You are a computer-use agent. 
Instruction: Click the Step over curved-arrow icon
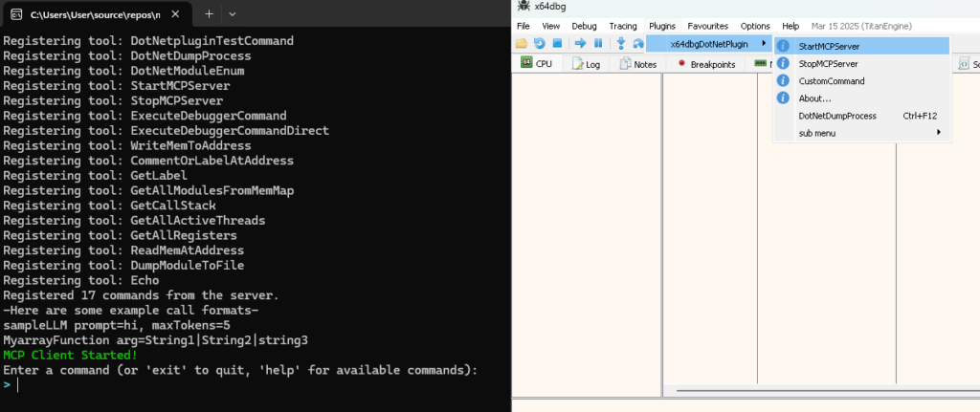pyautogui.click(x=638, y=43)
